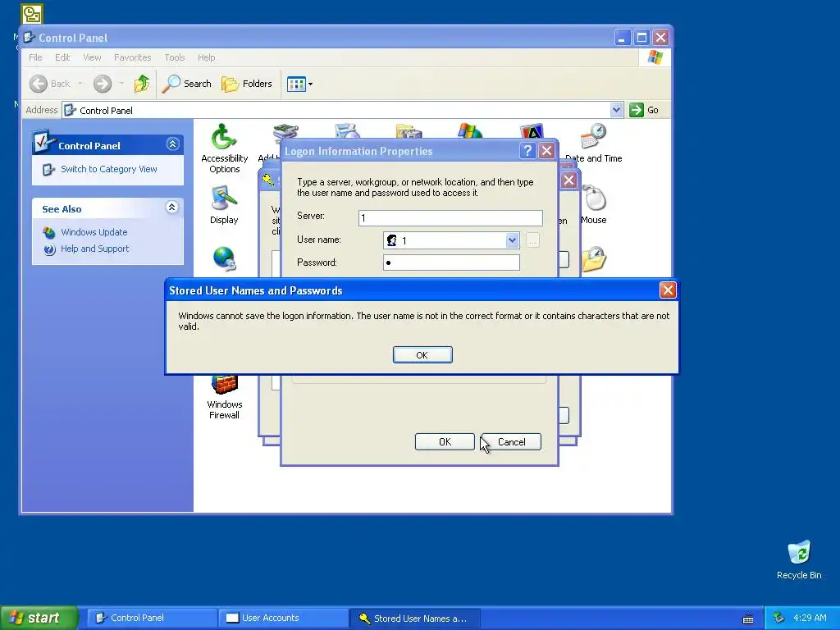This screenshot has height=630, width=840.
Task: Click the help question mark in Logon Information Properties
Action: click(527, 151)
